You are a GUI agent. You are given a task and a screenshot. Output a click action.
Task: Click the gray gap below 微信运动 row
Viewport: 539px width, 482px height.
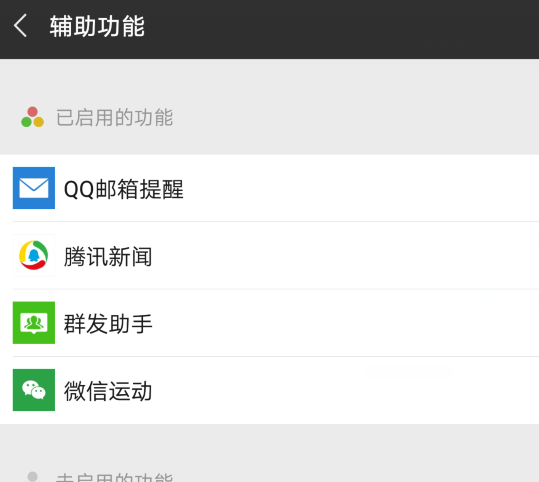click(x=270, y=443)
